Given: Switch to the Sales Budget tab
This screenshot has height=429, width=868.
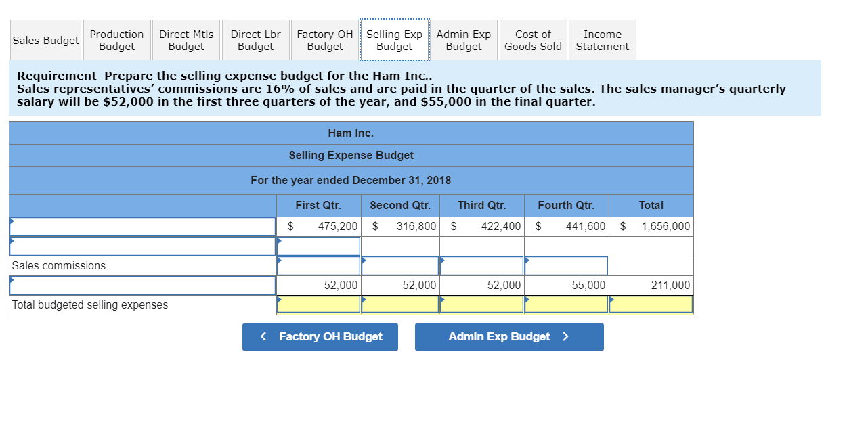Looking at the screenshot, I should pos(45,40).
